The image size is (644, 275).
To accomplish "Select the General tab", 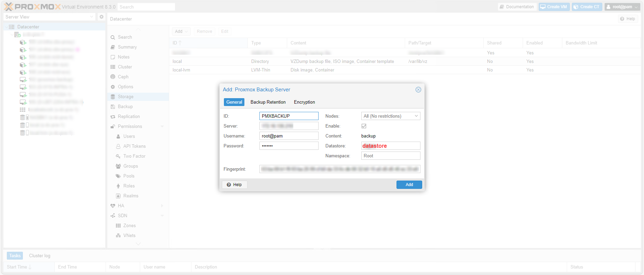I will click(x=234, y=102).
